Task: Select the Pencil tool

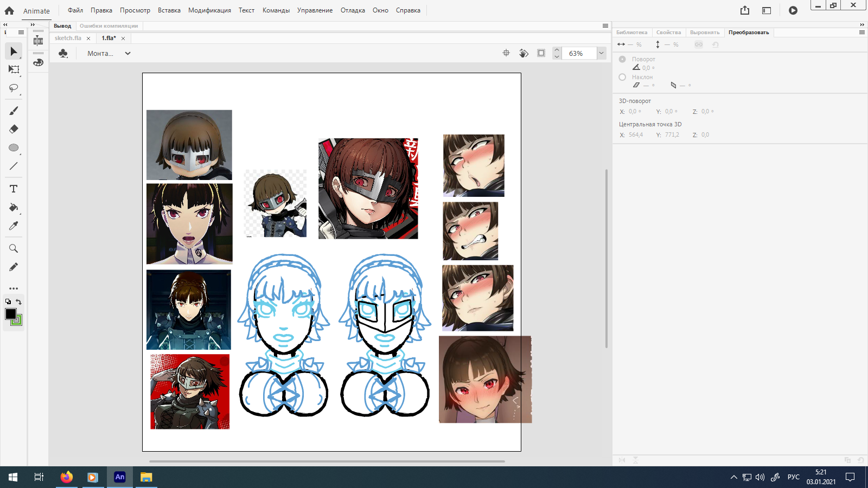Action: click(x=14, y=267)
